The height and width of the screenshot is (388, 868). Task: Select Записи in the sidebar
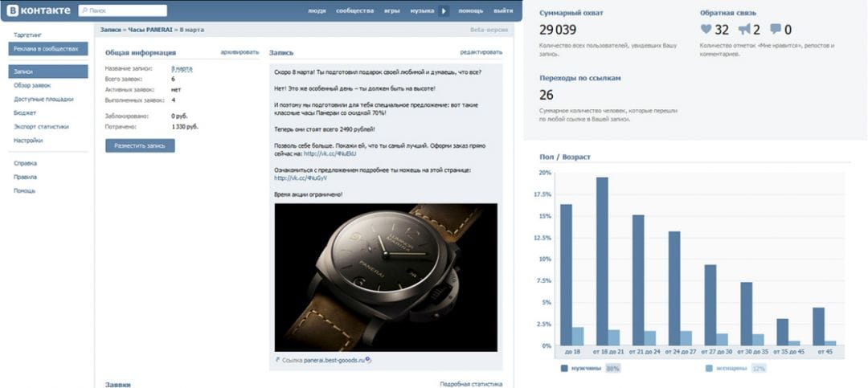click(48, 71)
